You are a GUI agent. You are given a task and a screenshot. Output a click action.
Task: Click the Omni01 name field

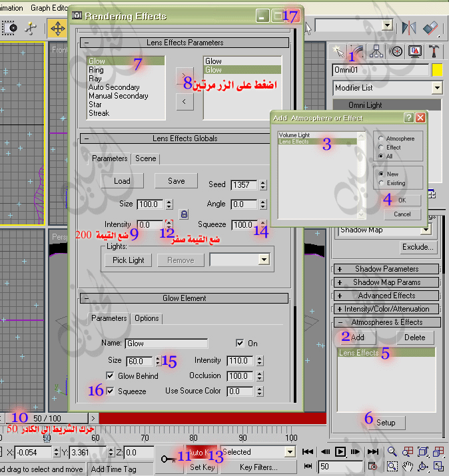[x=380, y=70]
